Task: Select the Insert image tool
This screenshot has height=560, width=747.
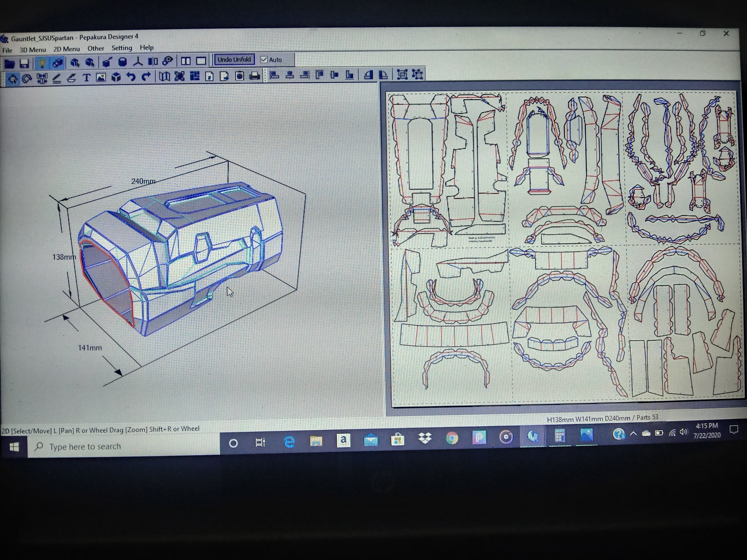Action: click(x=101, y=77)
